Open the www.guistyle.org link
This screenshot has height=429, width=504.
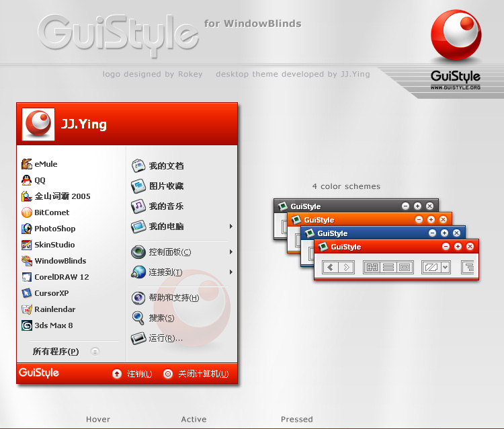(x=456, y=87)
